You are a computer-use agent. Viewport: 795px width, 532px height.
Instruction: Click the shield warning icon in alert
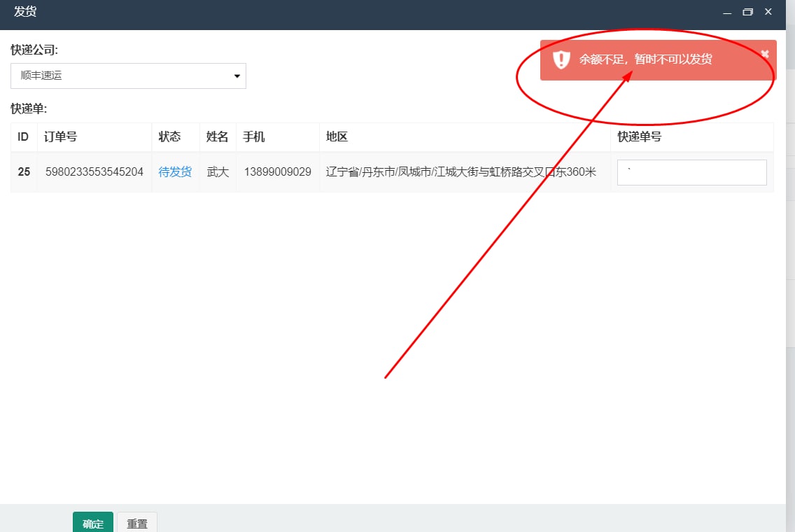pyautogui.click(x=561, y=60)
